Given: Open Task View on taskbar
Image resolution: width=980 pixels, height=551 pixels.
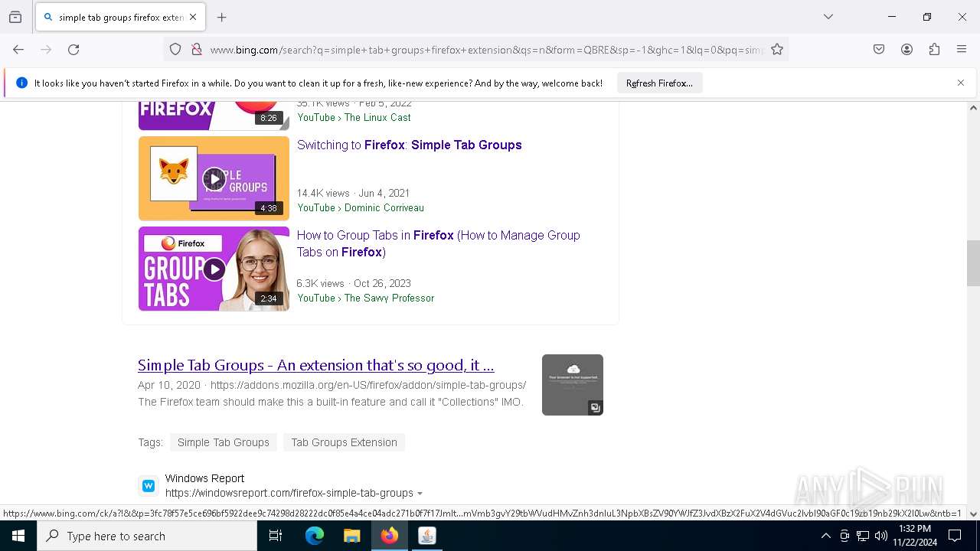Looking at the screenshot, I should click(x=276, y=536).
